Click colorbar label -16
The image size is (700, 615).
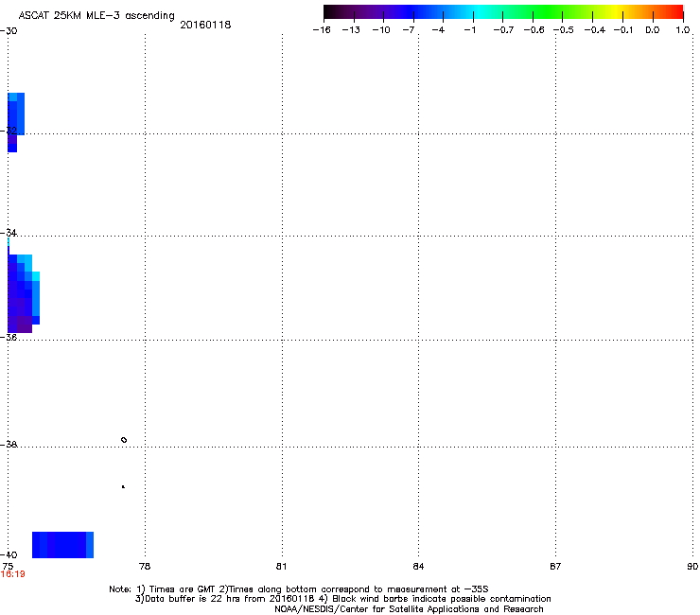[x=322, y=30]
